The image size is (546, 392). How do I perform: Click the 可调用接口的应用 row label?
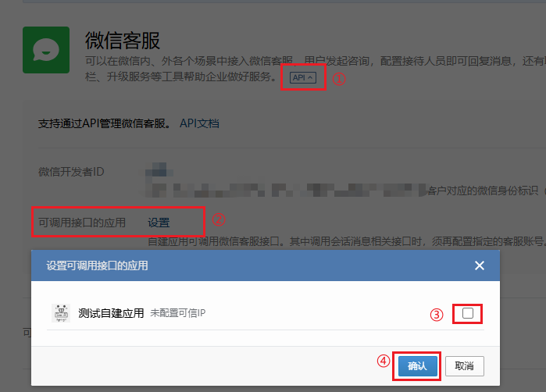[82, 223]
